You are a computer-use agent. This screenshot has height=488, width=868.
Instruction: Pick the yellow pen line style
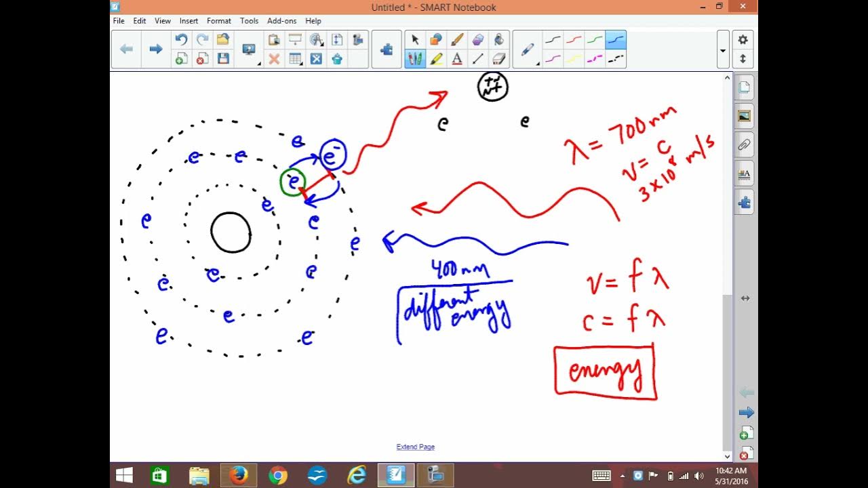pos(574,59)
